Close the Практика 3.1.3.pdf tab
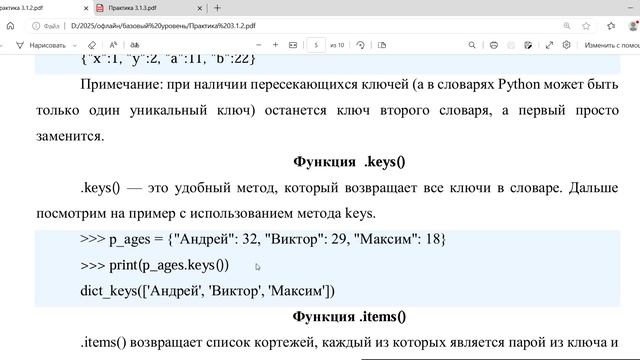Screen dimensions: 640x360 click(x=200, y=8)
